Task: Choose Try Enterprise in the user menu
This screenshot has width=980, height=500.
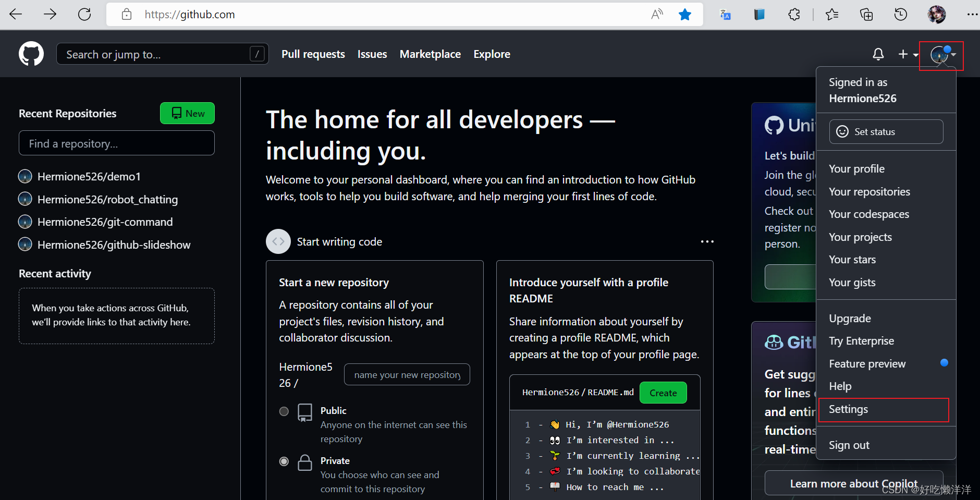Action: point(861,341)
